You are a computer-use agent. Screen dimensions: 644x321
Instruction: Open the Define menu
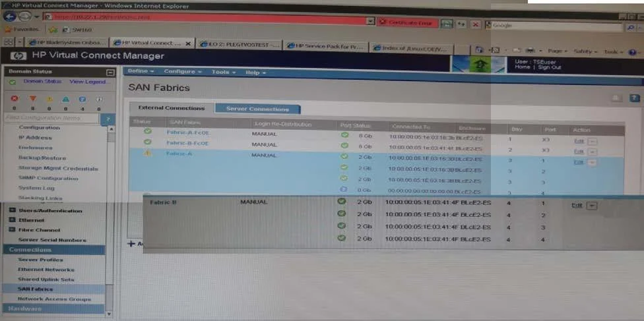[141, 71]
